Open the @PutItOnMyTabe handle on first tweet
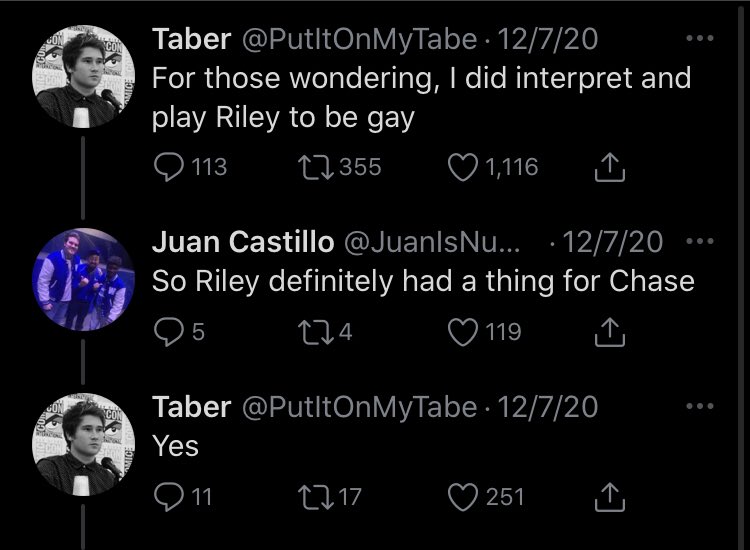The width and height of the screenshot is (750, 550). [358, 42]
